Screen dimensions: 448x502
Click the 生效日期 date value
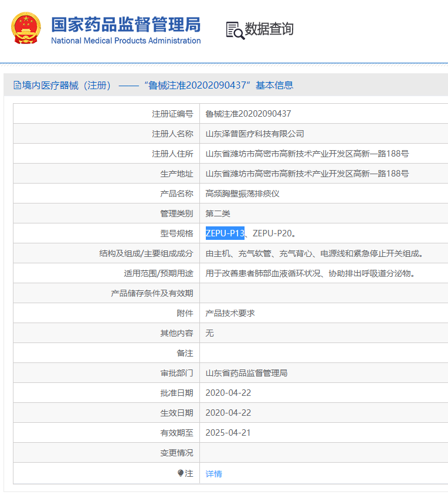(x=228, y=413)
